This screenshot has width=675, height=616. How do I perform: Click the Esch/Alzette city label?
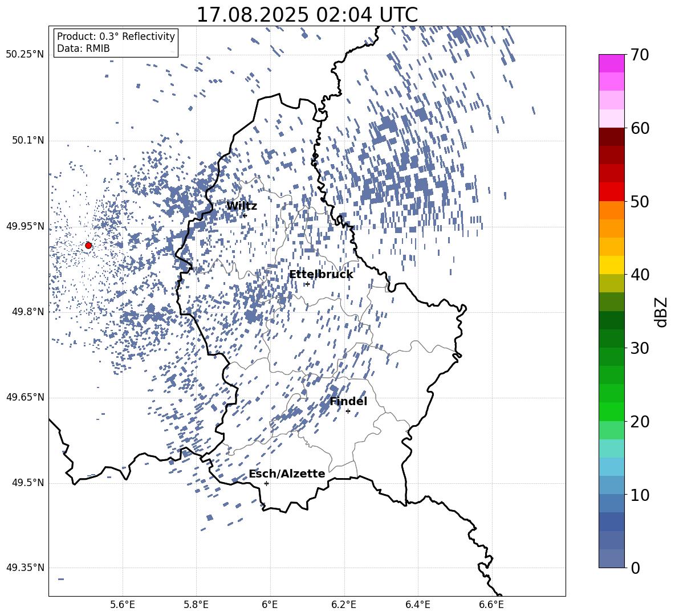click(287, 474)
